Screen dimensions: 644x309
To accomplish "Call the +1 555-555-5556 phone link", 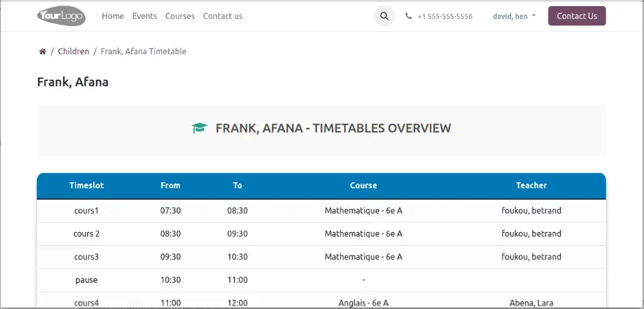I will [445, 16].
